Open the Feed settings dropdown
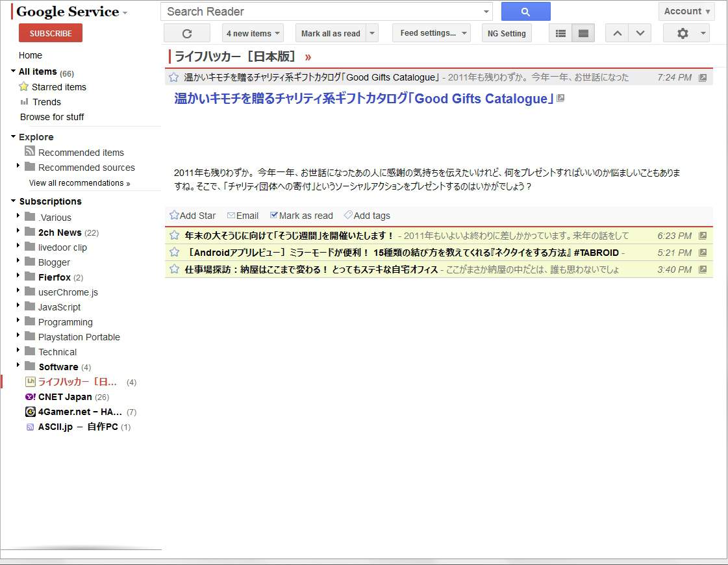 click(x=431, y=33)
